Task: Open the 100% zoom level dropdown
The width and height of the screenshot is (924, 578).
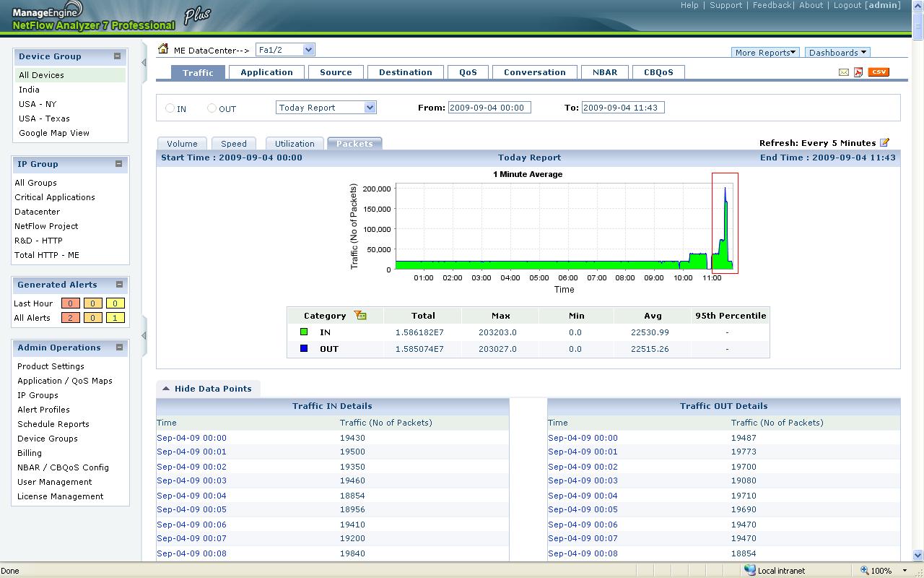Action: tap(905, 571)
